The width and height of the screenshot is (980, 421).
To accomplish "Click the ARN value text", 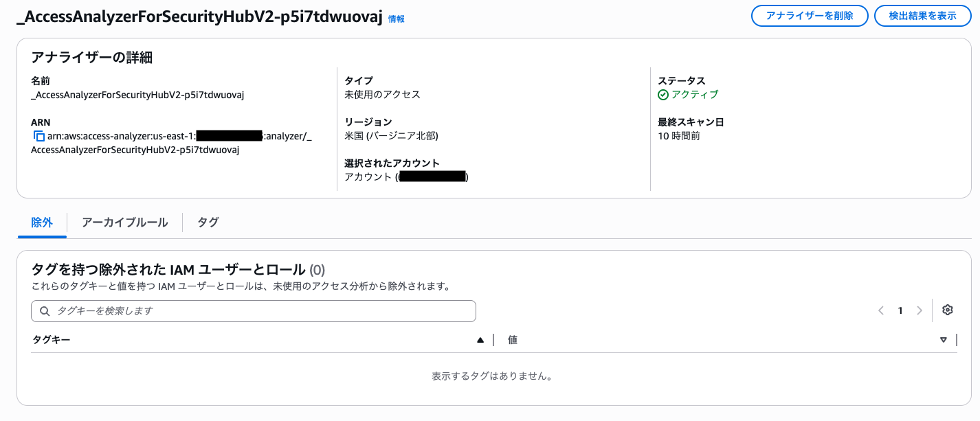I will coord(172,143).
